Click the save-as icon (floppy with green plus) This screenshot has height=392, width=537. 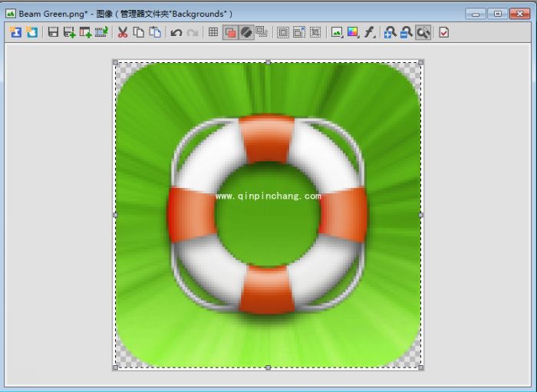[x=70, y=32]
